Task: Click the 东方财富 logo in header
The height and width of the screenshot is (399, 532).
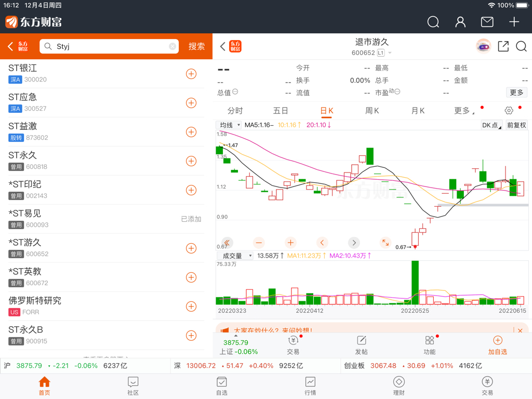Action: point(33,22)
